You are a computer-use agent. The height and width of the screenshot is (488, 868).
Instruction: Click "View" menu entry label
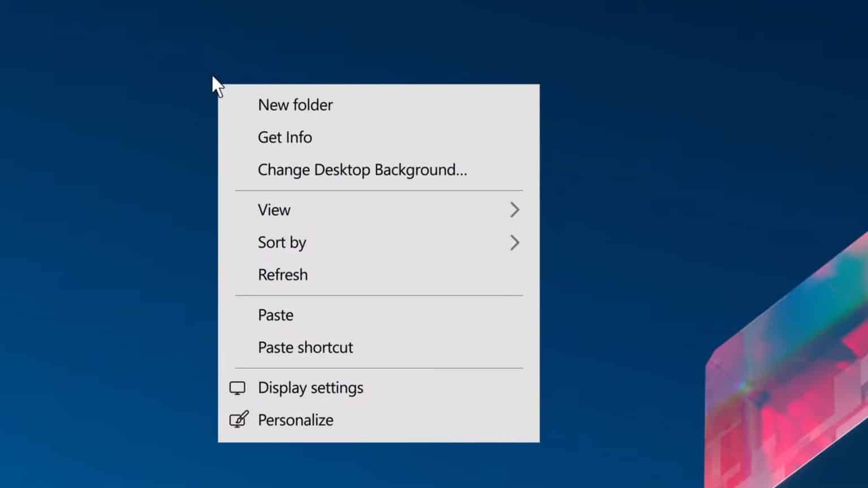(274, 210)
